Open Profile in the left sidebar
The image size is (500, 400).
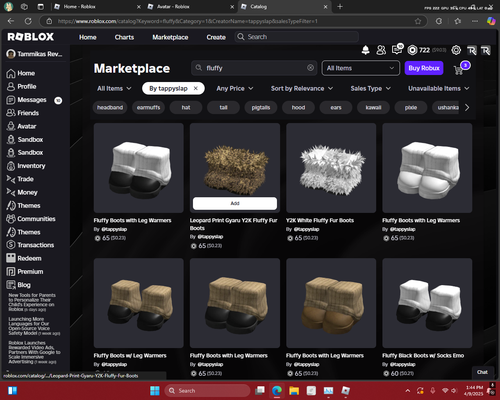tap(21, 87)
